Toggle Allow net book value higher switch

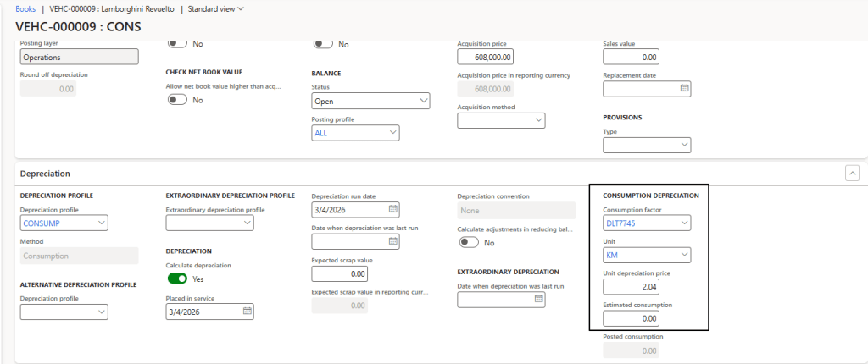tap(176, 100)
